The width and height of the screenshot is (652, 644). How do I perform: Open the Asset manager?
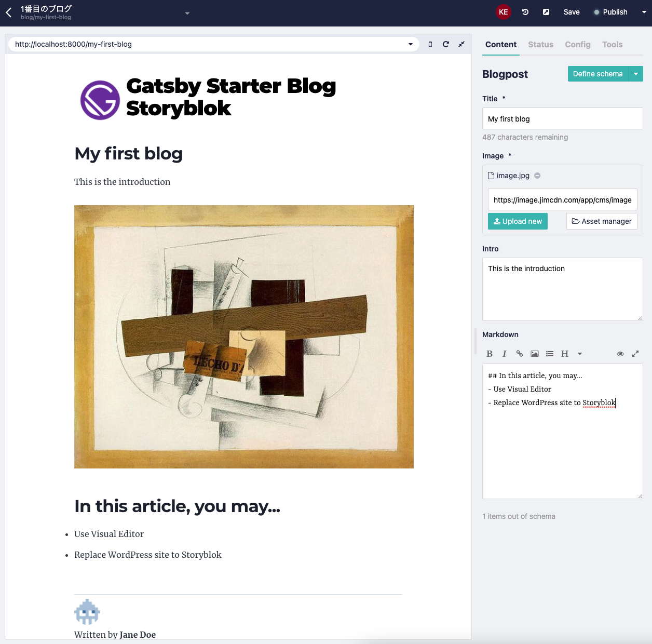tap(602, 221)
